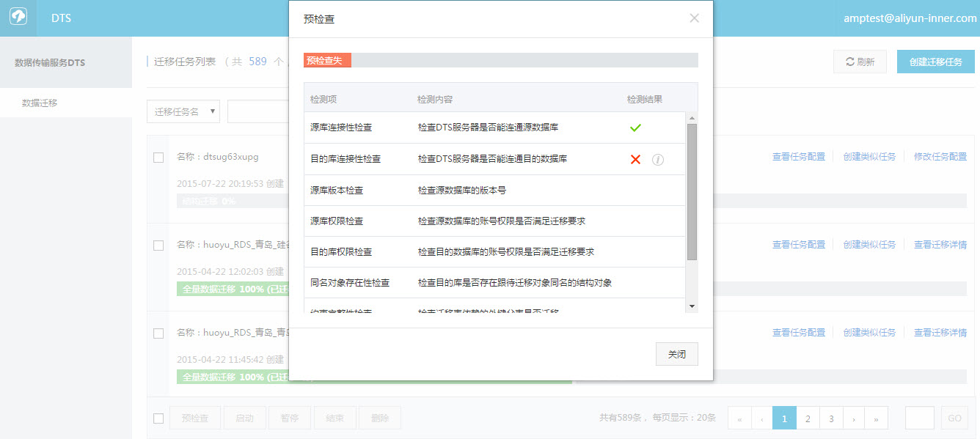This screenshot has width=980, height=439.
Task: Check the box for task dtsug63xupg
Action: point(158,158)
